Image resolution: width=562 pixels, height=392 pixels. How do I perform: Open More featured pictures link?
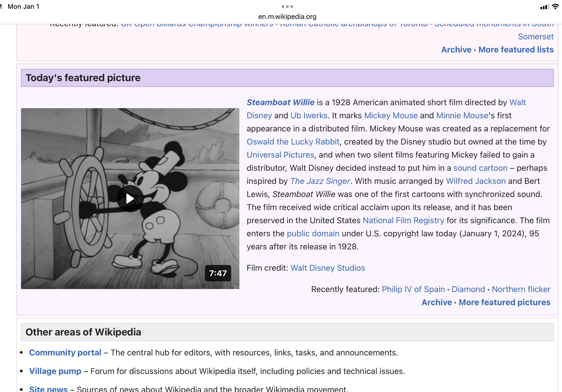(x=505, y=303)
